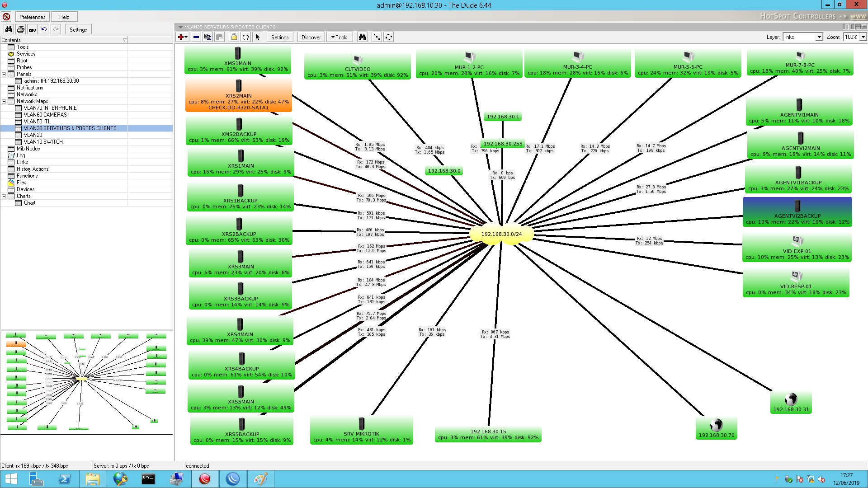Viewport: 868px width, 488px height.
Task: Click the 192.168.30.31 globe device node
Action: 791,403
